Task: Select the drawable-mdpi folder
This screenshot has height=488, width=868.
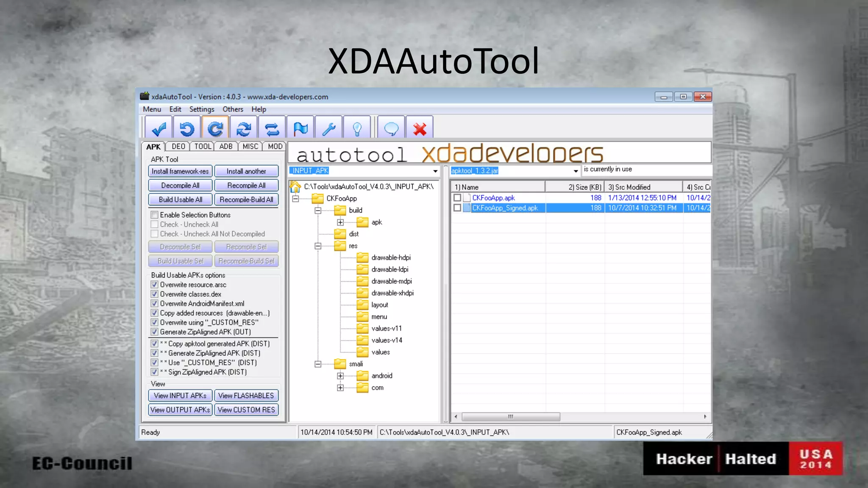Action: pyautogui.click(x=391, y=281)
